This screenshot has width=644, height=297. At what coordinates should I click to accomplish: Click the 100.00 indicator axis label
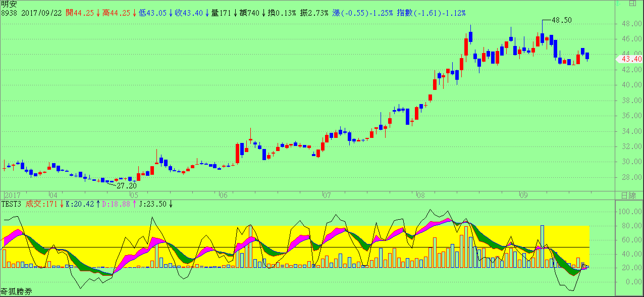(631, 212)
